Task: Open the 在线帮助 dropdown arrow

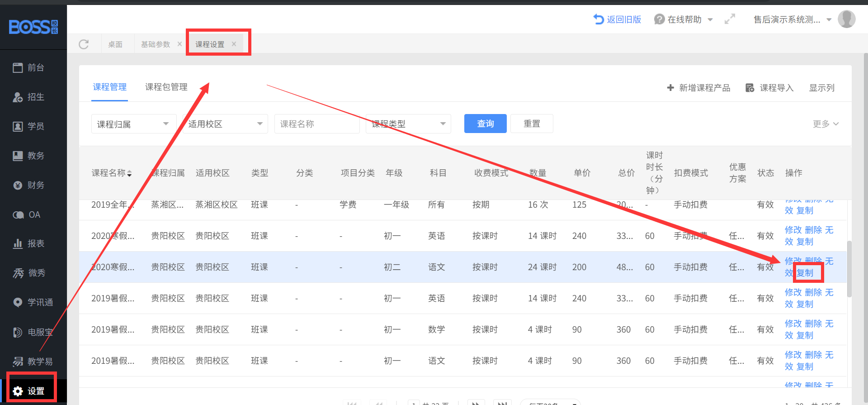Action: click(710, 19)
